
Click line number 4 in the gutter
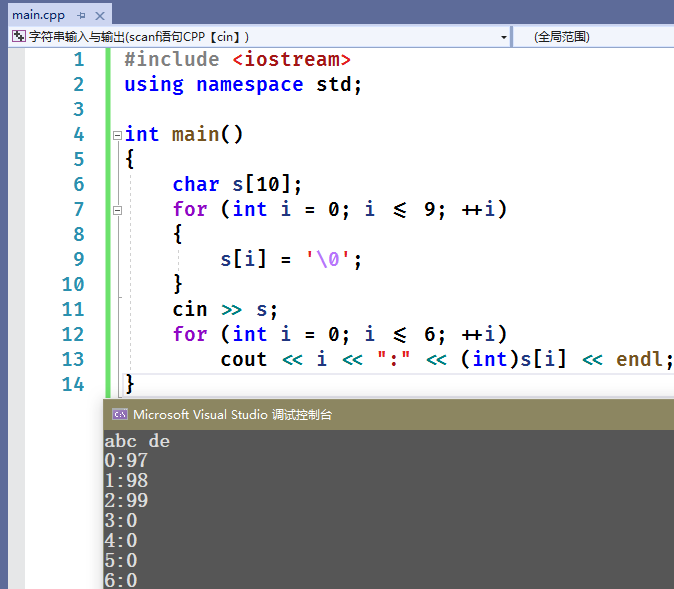point(79,135)
